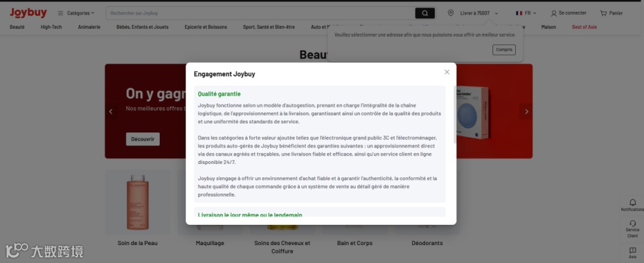Click the Qualité garantie heading
This screenshot has height=263, width=644.
click(x=219, y=94)
